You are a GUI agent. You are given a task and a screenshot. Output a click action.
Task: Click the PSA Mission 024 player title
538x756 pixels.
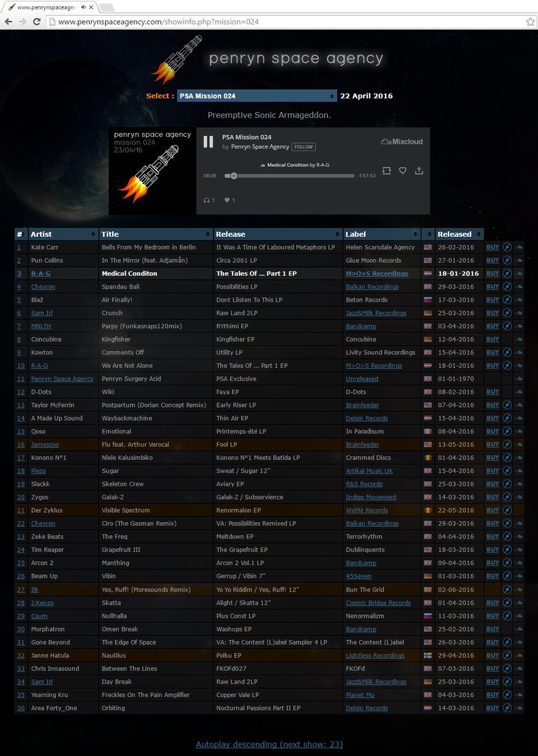pos(247,137)
